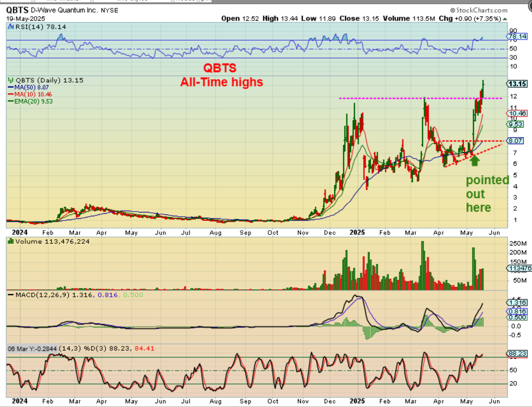Click the Close 13.15 value in the header
The width and height of the screenshot is (532, 407).
[x=359, y=19]
